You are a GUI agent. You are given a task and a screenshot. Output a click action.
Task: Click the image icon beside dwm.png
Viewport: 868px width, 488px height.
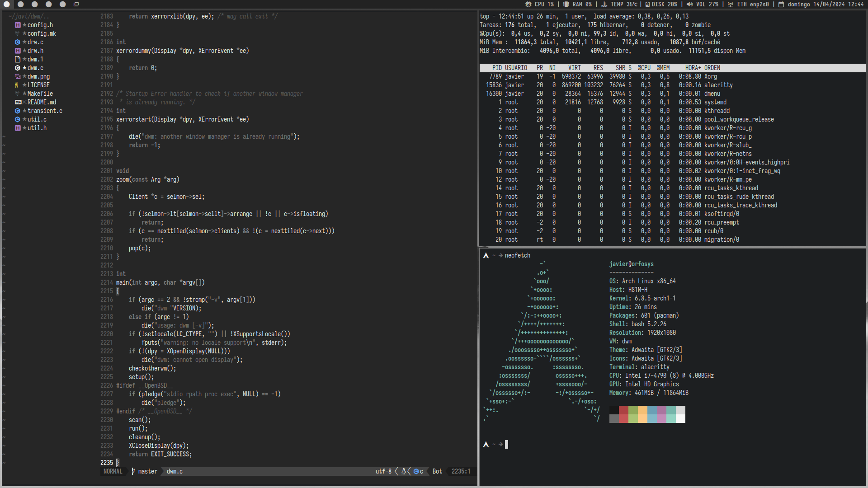(18, 76)
